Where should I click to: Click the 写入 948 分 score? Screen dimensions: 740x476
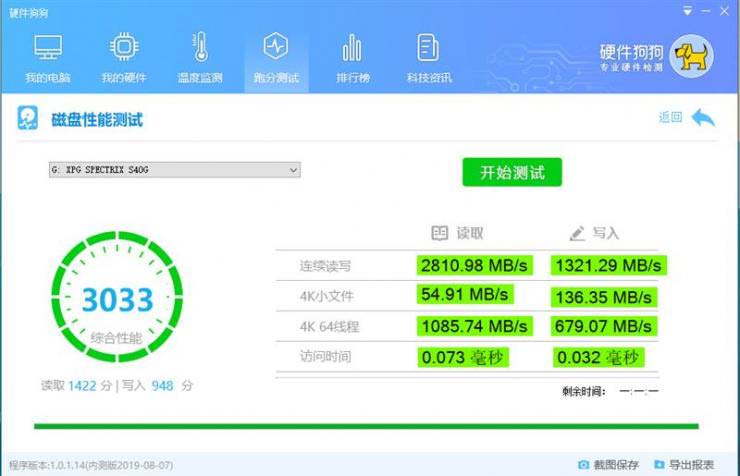[158, 386]
